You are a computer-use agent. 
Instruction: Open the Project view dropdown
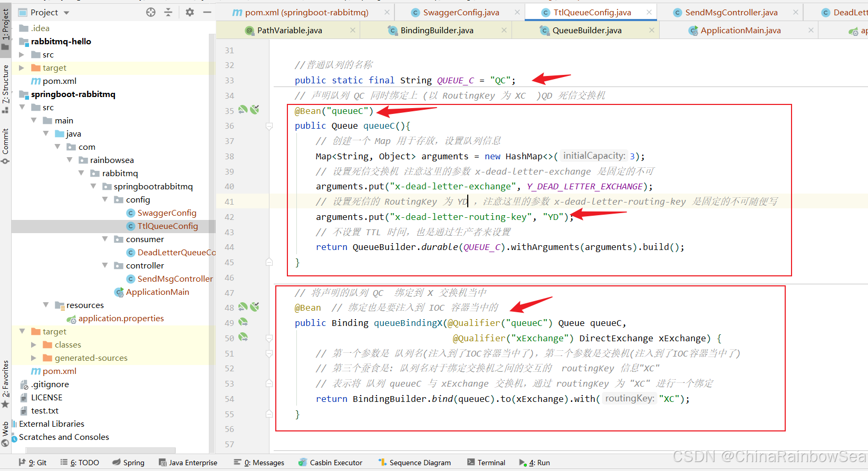point(66,13)
